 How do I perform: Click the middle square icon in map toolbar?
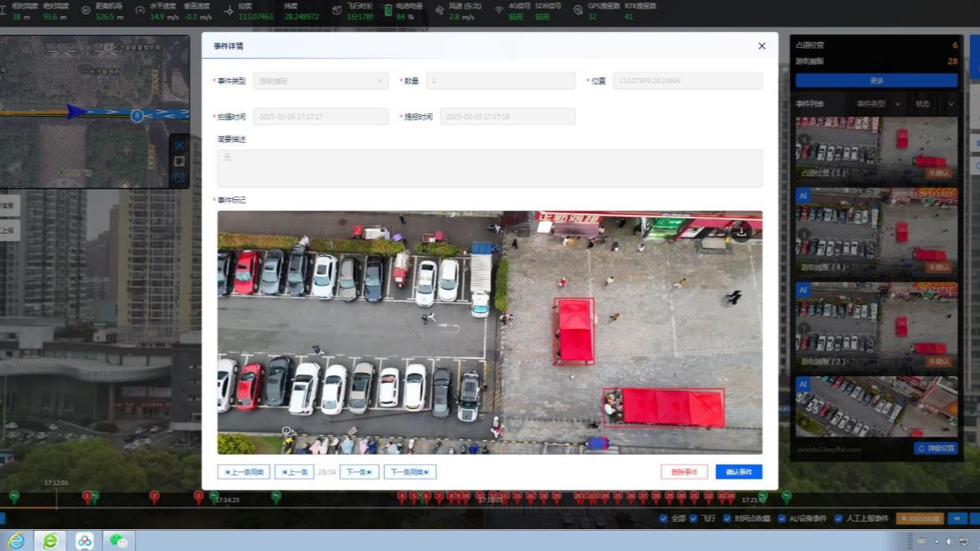pos(179,161)
